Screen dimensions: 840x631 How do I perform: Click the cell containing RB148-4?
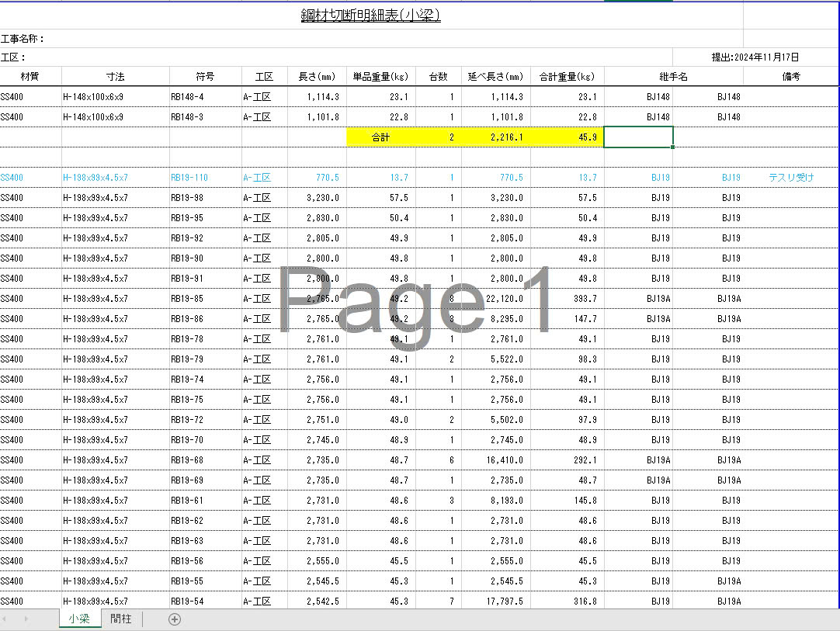click(205, 97)
